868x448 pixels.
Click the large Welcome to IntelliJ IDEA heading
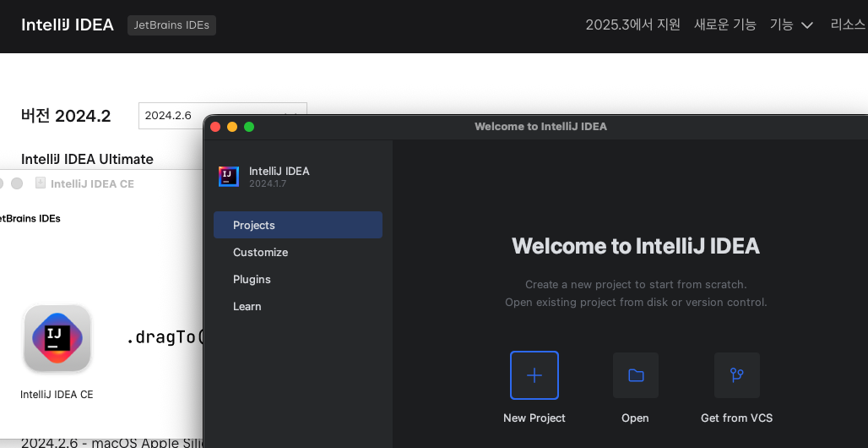tap(636, 246)
